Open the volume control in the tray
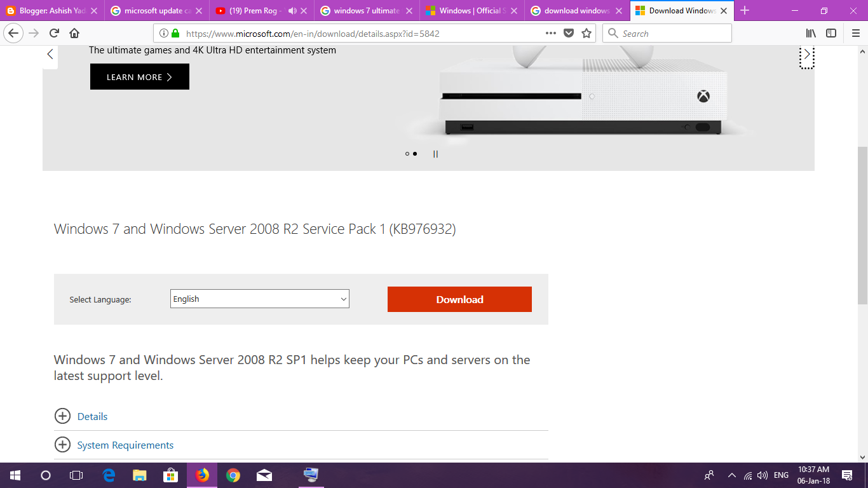This screenshot has height=488, width=868. (x=763, y=475)
